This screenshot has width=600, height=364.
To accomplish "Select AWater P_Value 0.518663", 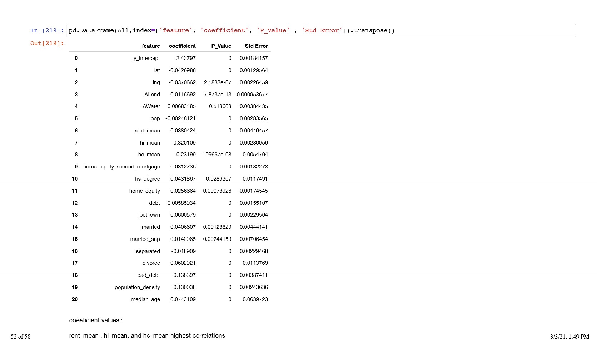I will click(220, 106).
